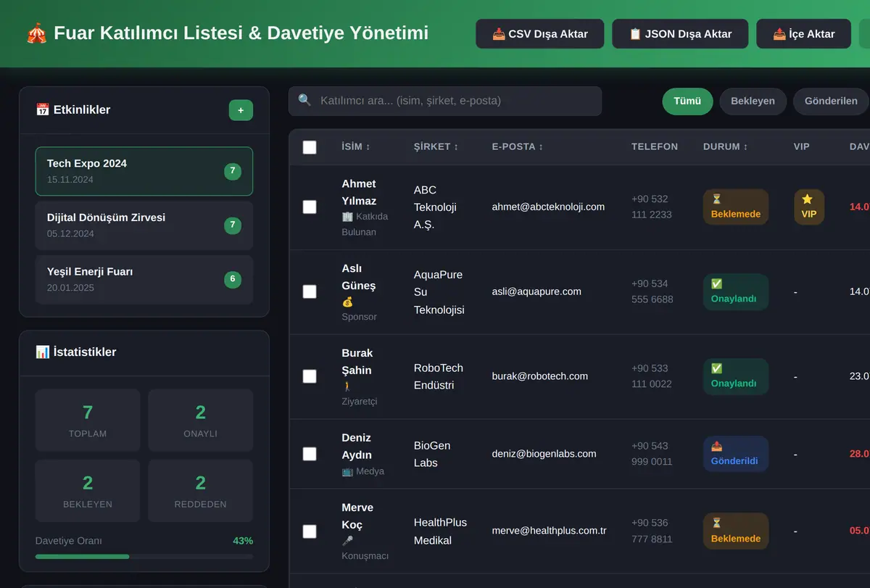Toggle the select-all header checkbox
This screenshot has width=870, height=588.
point(310,147)
